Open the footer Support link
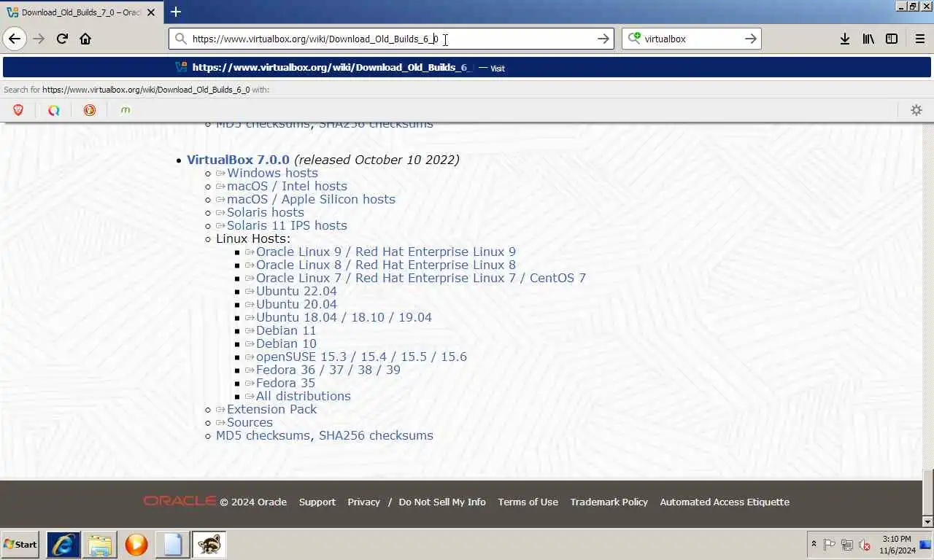 pyautogui.click(x=317, y=502)
